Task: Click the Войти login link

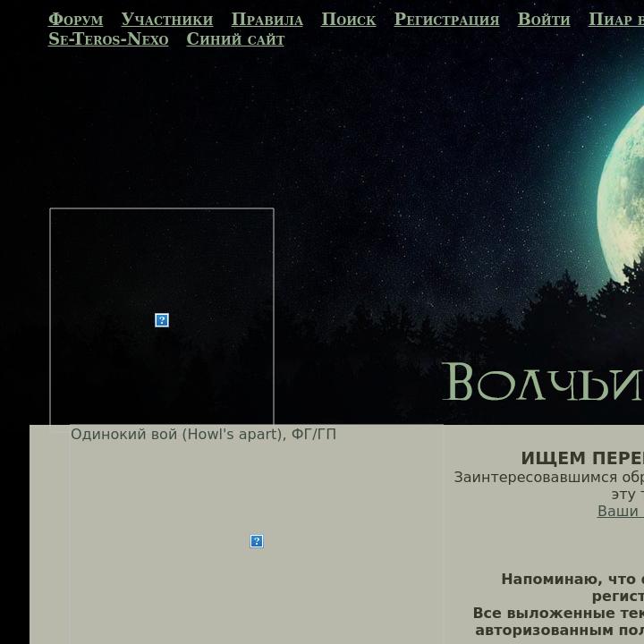Action: pos(544,20)
